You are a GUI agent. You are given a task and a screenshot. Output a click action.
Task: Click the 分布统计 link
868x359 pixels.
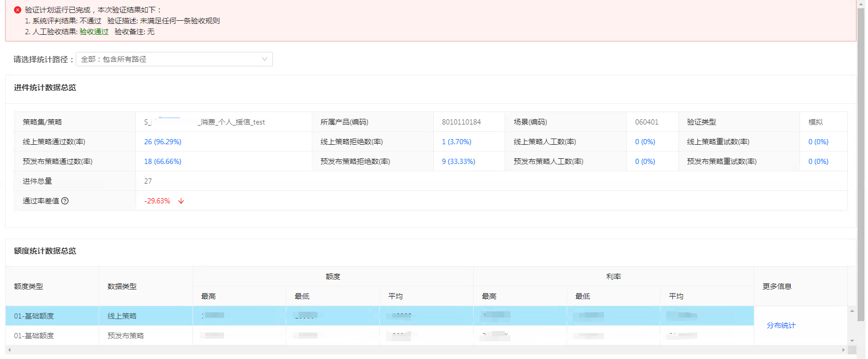click(x=781, y=325)
